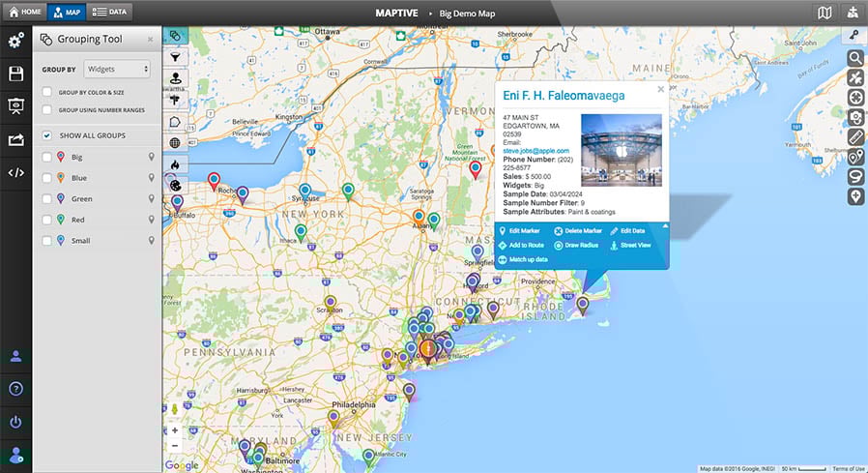Click gray pin icon beside Red group
The width and height of the screenshot is (868, 473).
pyautogui.click(x=151, y=220)
